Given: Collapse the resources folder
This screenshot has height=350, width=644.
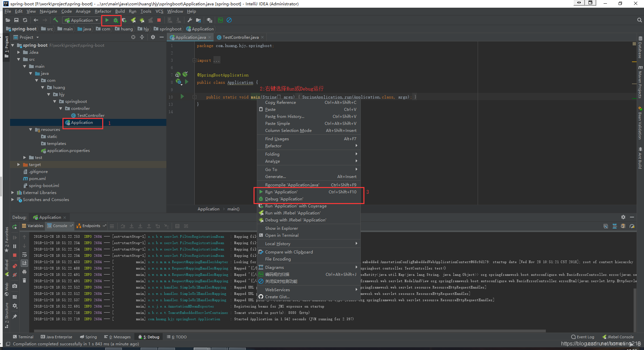Looking at the screenshot, I should [x=31, y=130].
